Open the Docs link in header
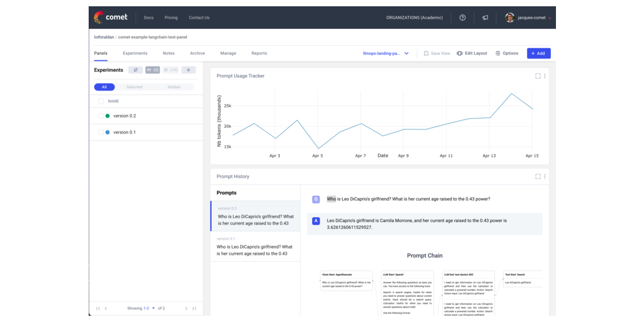Viewport: 644px width, 322px height. (x=148, y=18)
